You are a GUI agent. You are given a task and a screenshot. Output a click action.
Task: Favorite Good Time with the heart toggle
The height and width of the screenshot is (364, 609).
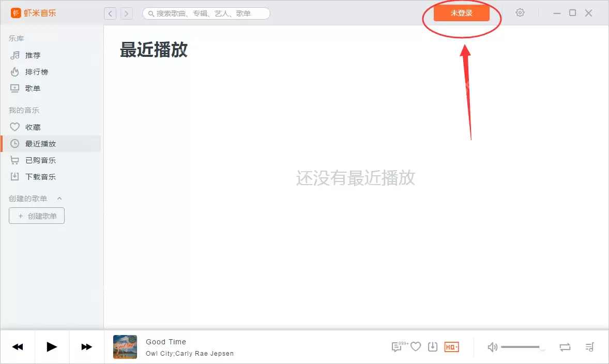point(416,347)
